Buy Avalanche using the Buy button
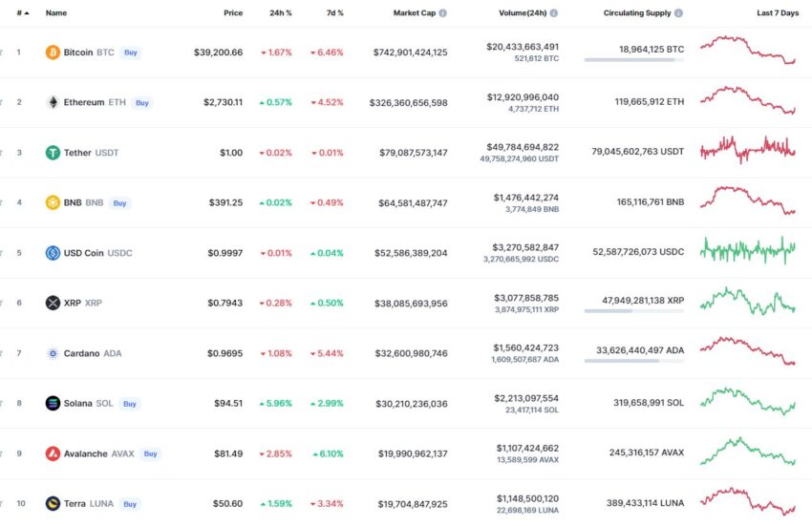The width and height of the screenshot is (812, 526). tap(150, 453)
